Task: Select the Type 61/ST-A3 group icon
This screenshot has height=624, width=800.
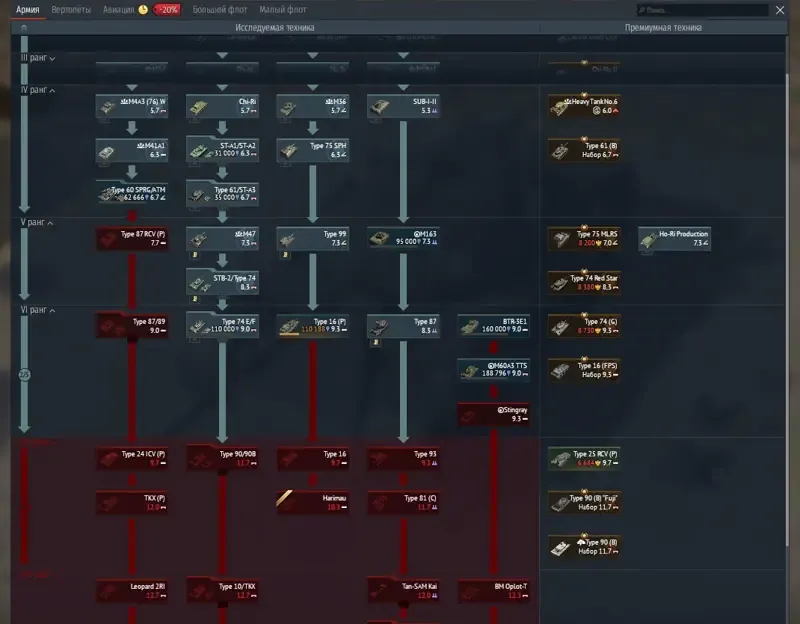Action: tap(199, 195)
